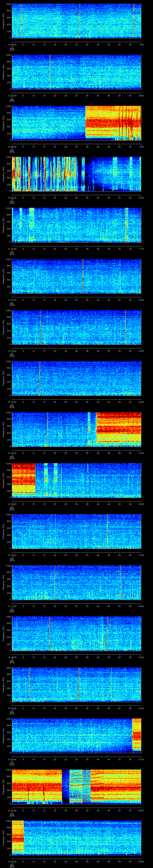Select the spectrogram panel starting at 12:12:00

click(x=76, y=327)
